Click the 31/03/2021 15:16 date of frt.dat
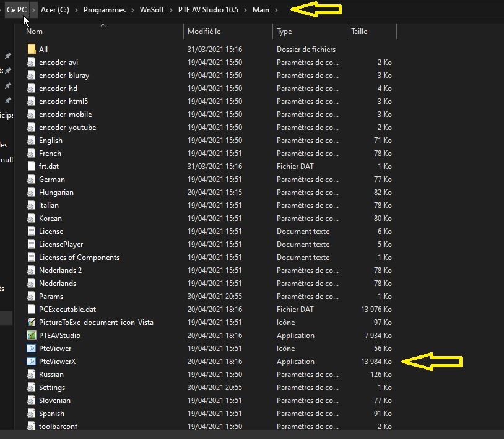The width and height of the screenshot is (504, 439). coord(215,167)
